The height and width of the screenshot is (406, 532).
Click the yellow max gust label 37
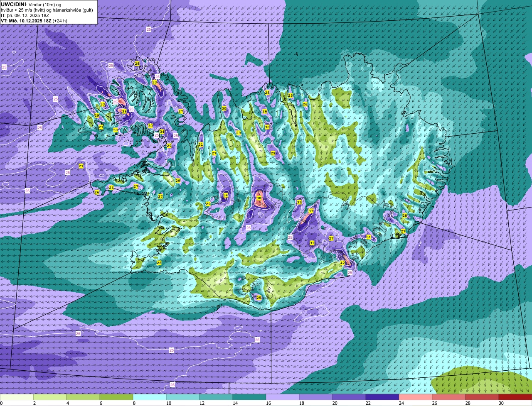311,211
